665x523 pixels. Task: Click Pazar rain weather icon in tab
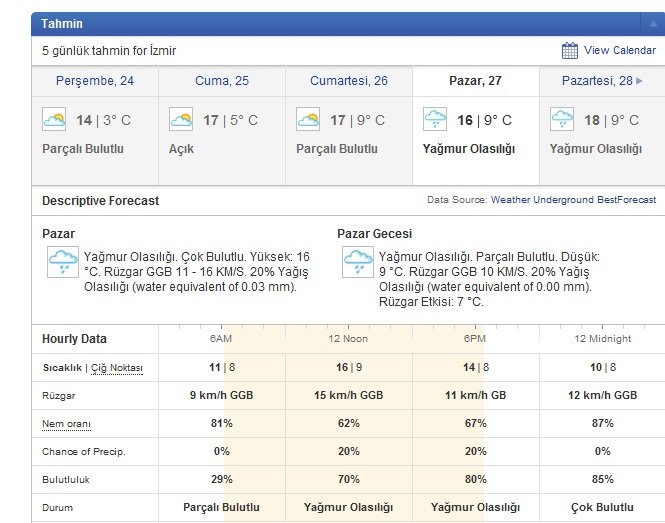point(435,121)
